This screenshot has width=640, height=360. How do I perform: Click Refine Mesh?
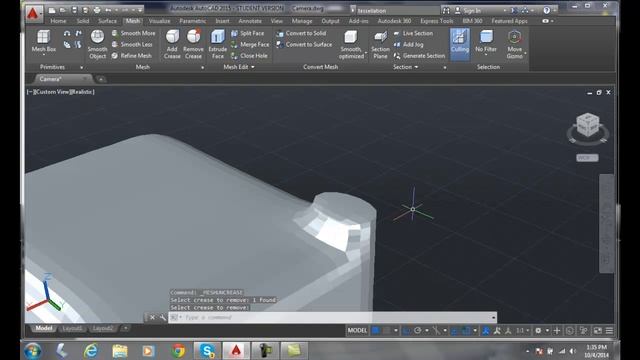(x=132, y=56)
